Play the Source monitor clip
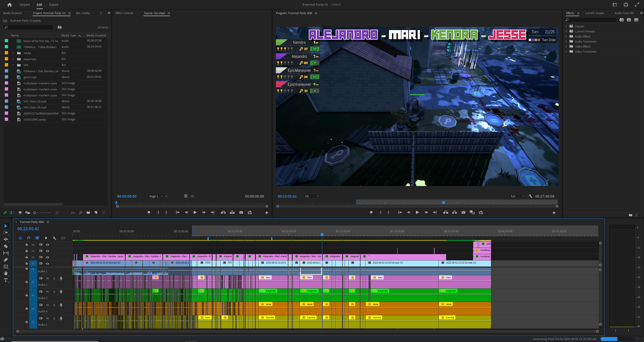 (195, 212)
